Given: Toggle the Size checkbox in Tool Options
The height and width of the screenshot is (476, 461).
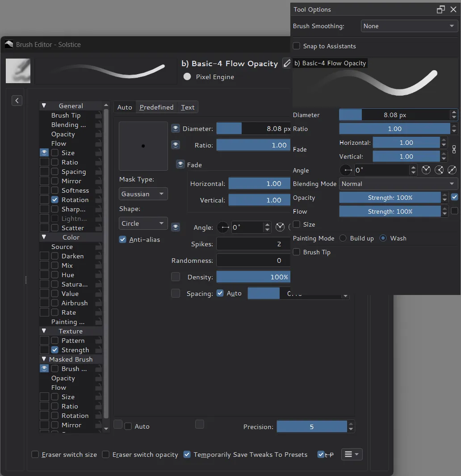Looking at the screenshot, I should point(297,224).
